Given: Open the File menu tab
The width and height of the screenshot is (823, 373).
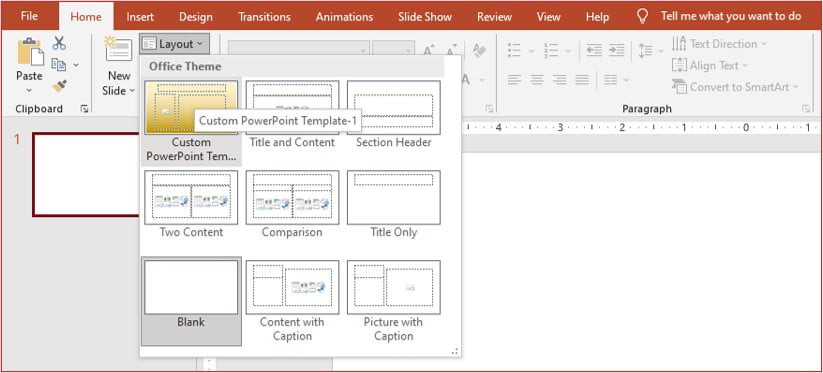Looking at the screenshot, I should [x=29, y=16].
